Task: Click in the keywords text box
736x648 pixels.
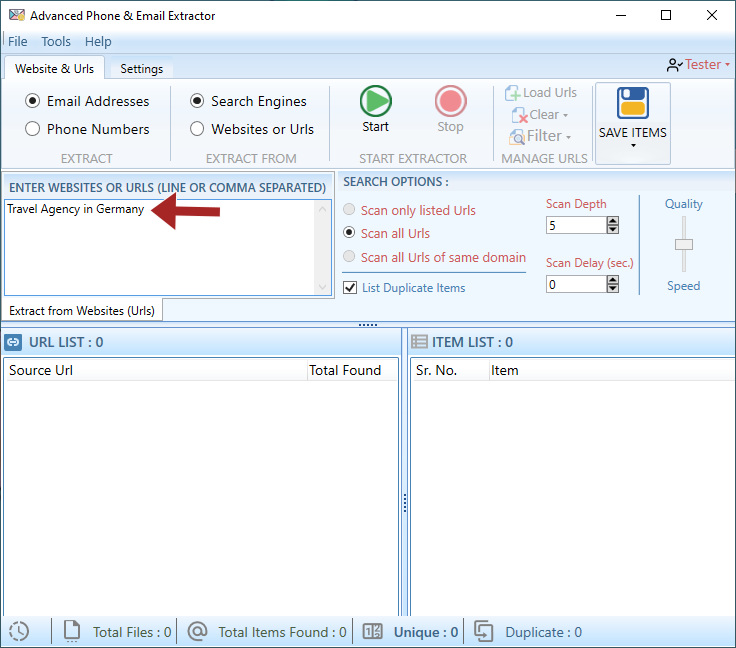Action: click(160, 248)
